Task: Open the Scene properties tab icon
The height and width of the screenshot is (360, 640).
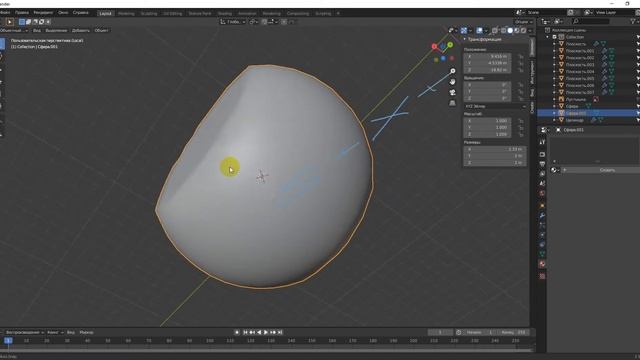Action: coord(542,184)
